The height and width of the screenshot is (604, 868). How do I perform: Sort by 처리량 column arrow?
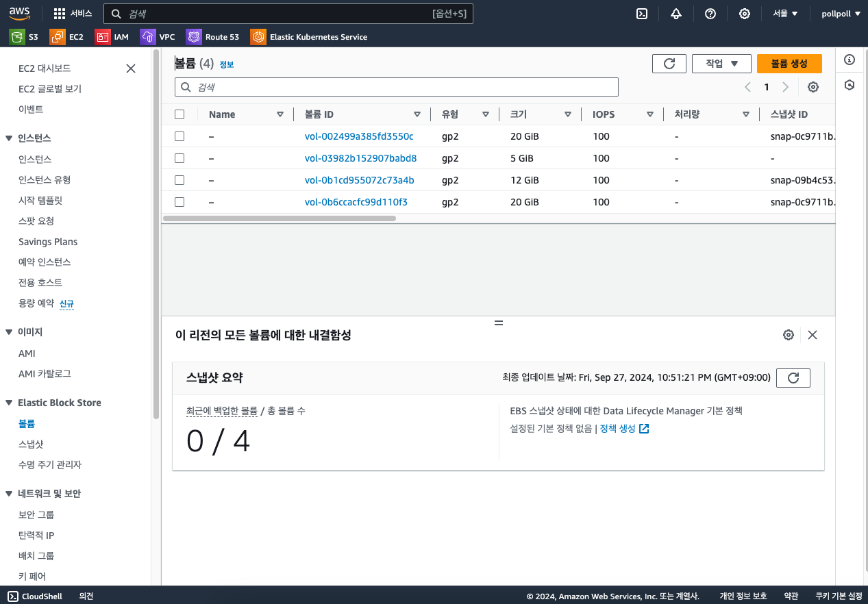coord(746,114)
